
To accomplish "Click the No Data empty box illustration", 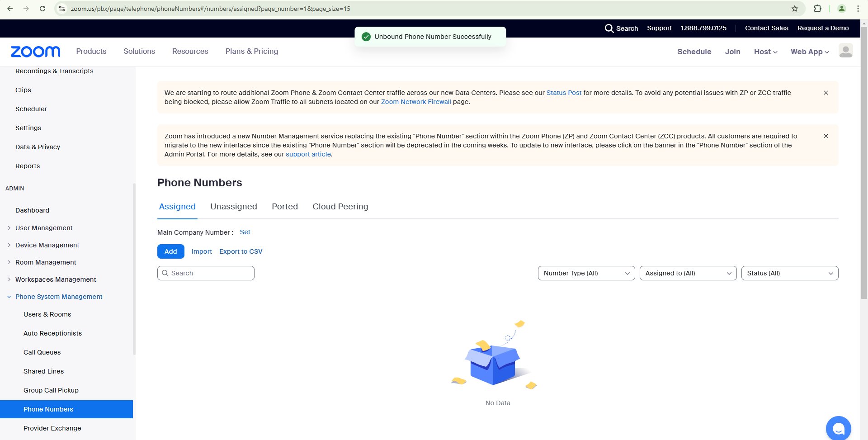I will 494,355.
